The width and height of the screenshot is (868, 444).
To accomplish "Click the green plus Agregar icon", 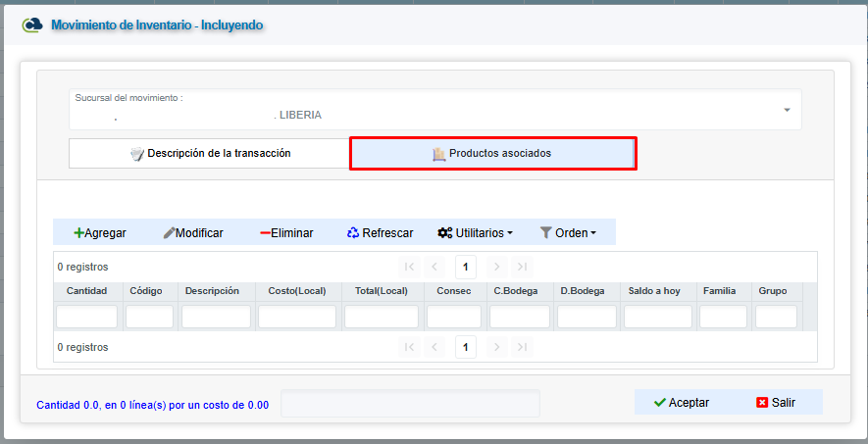I will 79,233.
